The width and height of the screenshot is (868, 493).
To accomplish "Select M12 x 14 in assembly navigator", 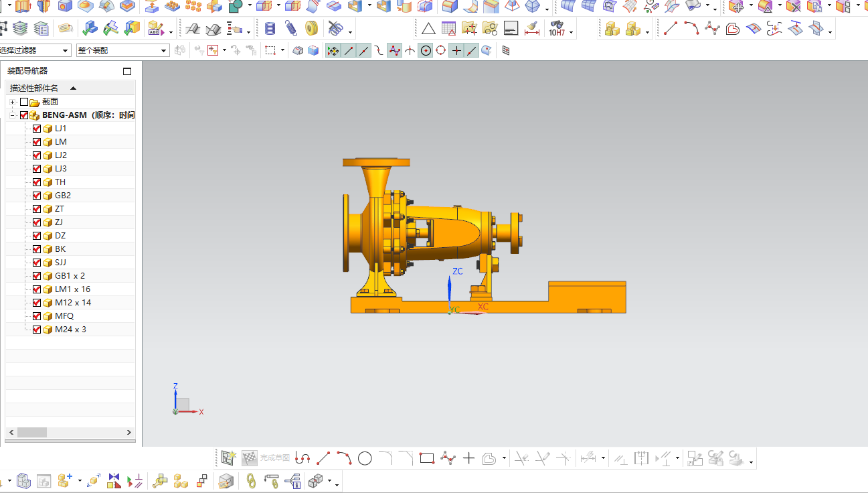I will click(73, 302).
